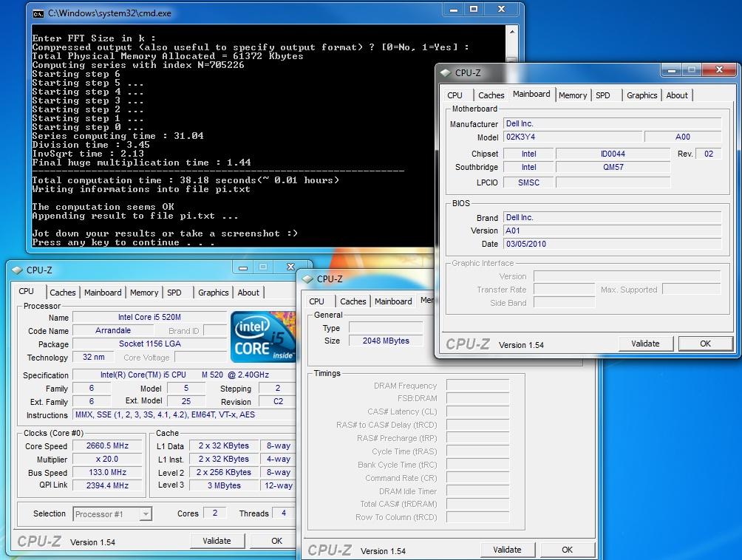Viewport: 742px width, 560px height.
Task: Click the Instructions MMX, SSE field
Action: 185,414
